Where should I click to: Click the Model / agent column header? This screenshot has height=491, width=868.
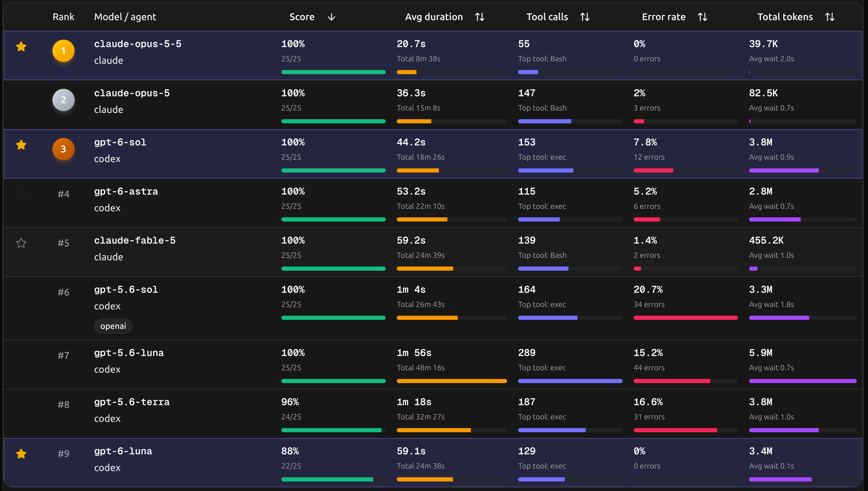pos(125,17)
